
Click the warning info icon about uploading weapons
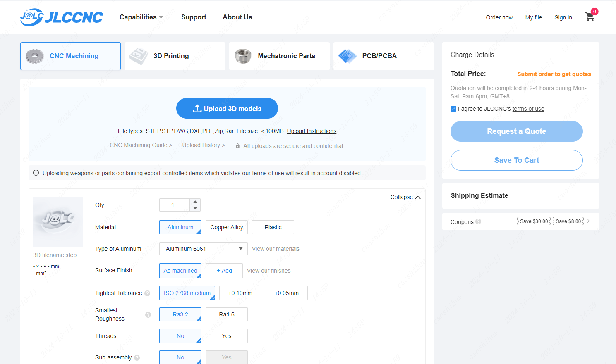pyautogui.click(x=36, y=173)
